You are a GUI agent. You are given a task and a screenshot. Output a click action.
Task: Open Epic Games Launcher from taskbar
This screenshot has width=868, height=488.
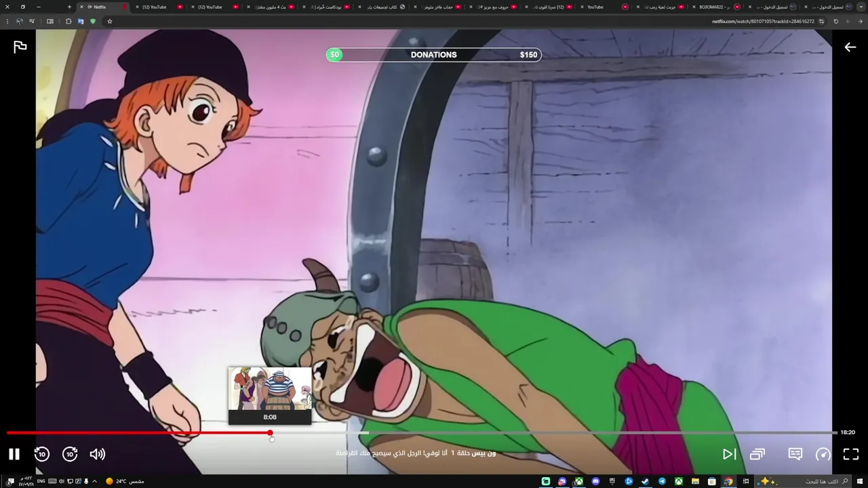612,481
